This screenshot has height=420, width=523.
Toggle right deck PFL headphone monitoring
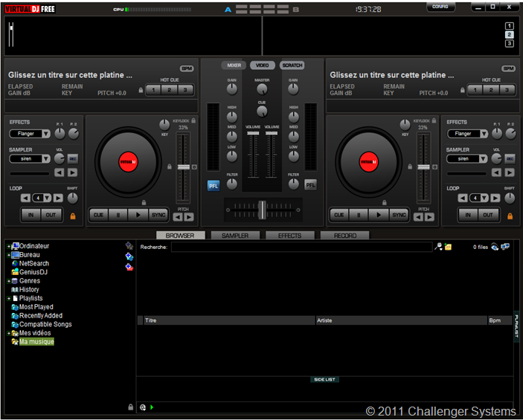point(310,185)
